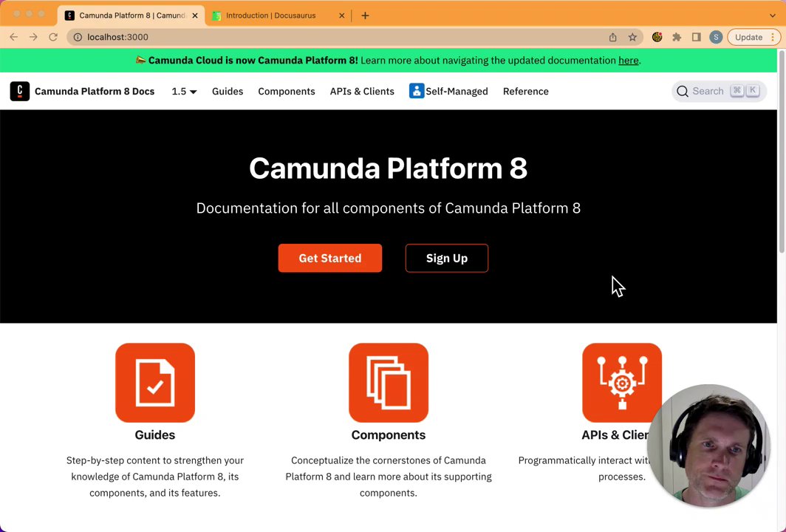Image resolution: width=786 pixels, height=532 pixels.
Task: Open Guides in the navbar
Action: (228, 92)
